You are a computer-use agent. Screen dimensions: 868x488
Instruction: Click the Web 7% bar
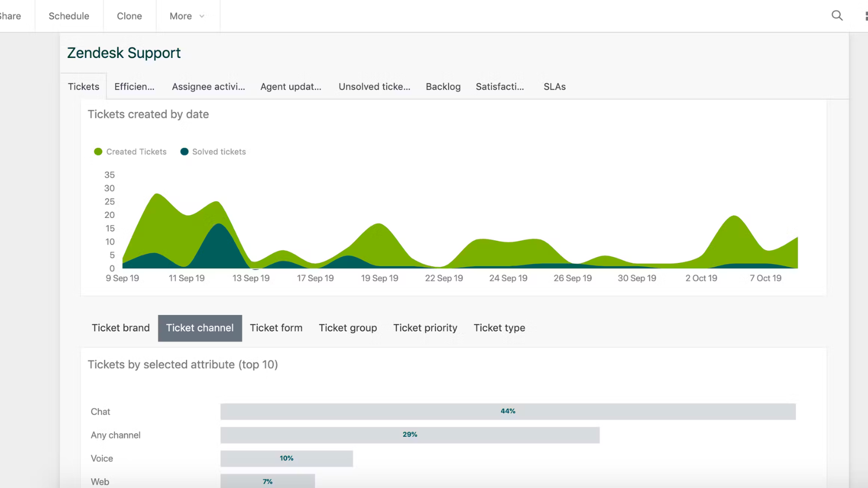267,481
